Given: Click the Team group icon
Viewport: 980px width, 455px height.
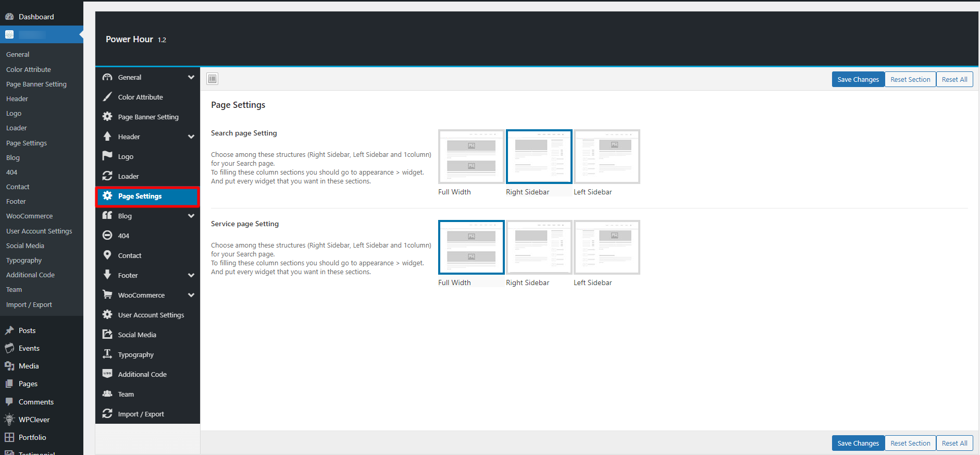Looking at the screenshot, I should click(x=107, y=394).
